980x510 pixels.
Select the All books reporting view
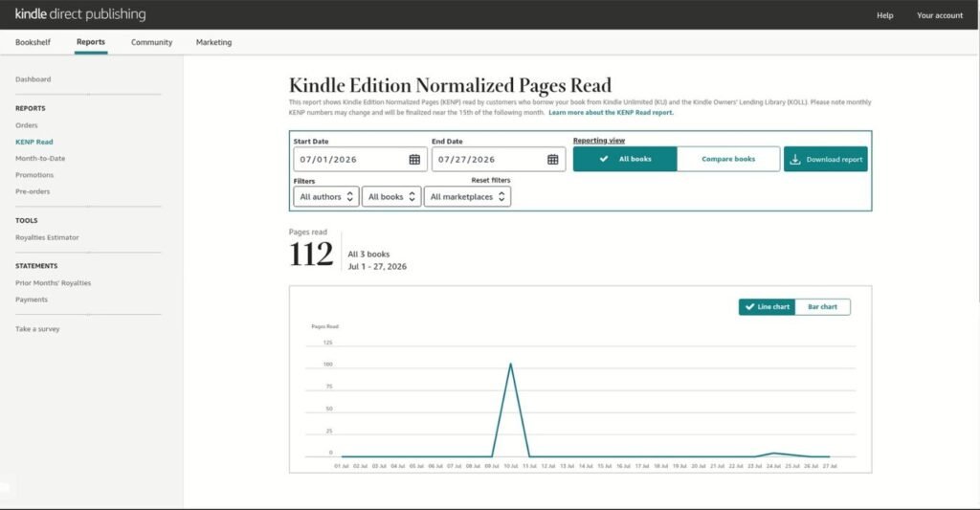click(x=625, y=159)
